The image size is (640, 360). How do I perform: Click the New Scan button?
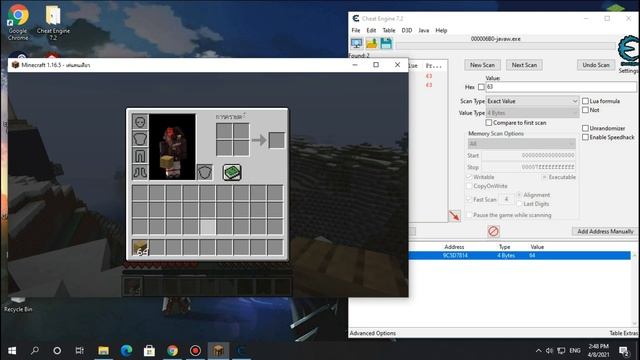tap(482, 65)
